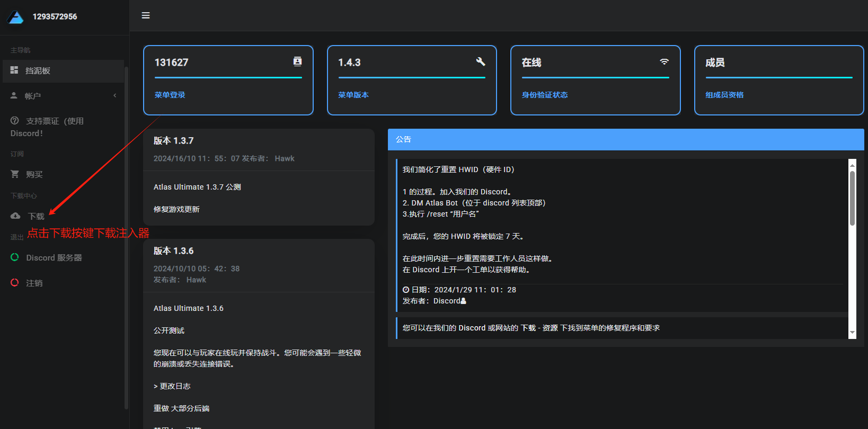This screenshot has width=868, height=429.
Task: Expand the 帐户 submenu chevron
Action: point(115,96)
